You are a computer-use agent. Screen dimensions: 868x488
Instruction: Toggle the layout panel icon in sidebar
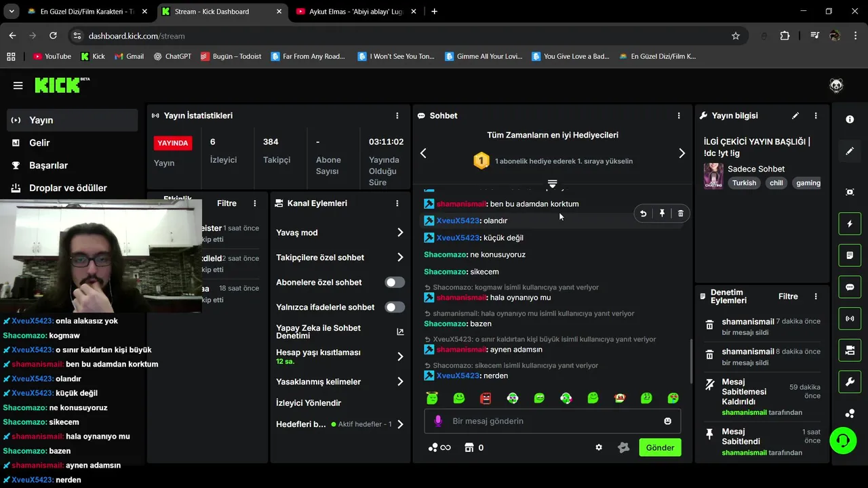pos(850,350)
